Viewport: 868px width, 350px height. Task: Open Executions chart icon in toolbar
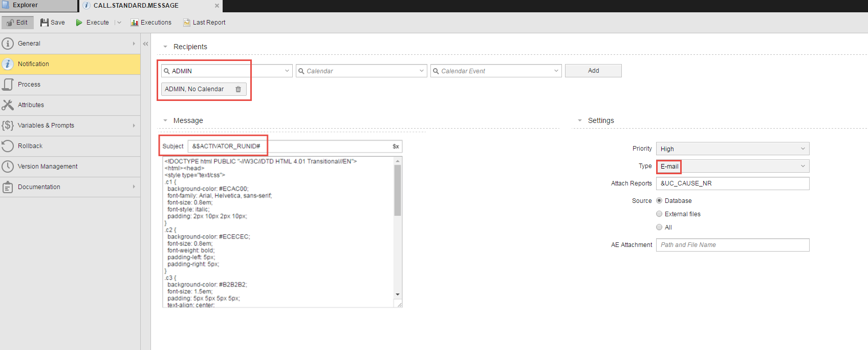[135, 23]
